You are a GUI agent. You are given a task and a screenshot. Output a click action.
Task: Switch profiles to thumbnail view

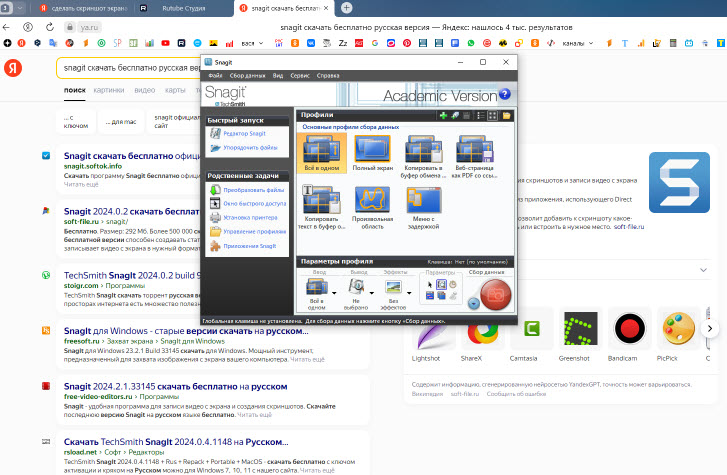[493, 116]
